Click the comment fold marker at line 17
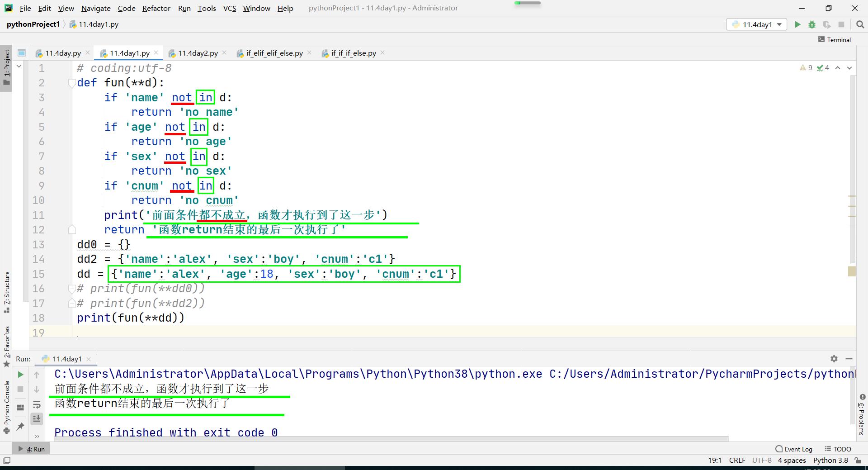868x470 pixels. click(71, 303)
